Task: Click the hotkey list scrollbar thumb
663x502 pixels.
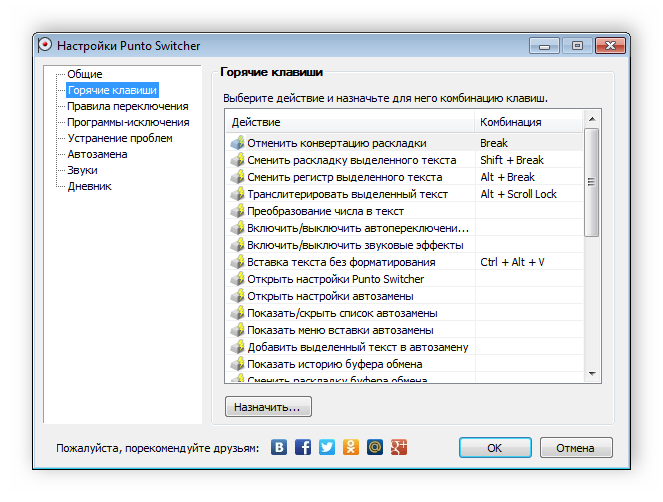Action: [x=592, y=182]
